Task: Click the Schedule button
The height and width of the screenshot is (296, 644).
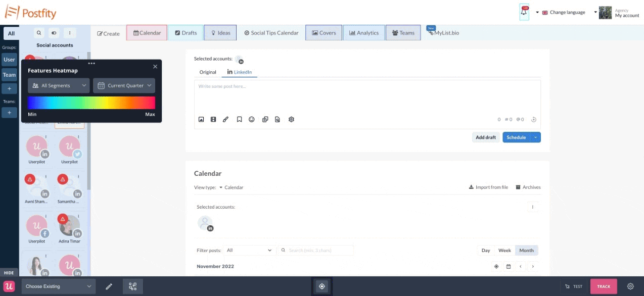Action: click(516, 137)
